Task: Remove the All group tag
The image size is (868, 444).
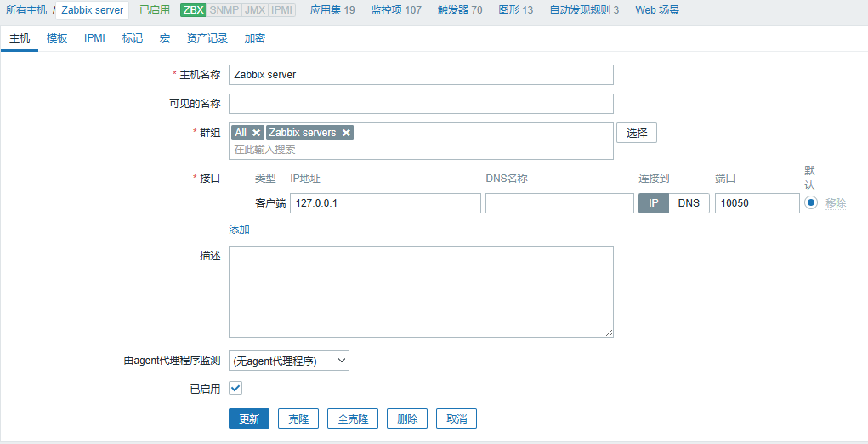Action: point(256,133)
